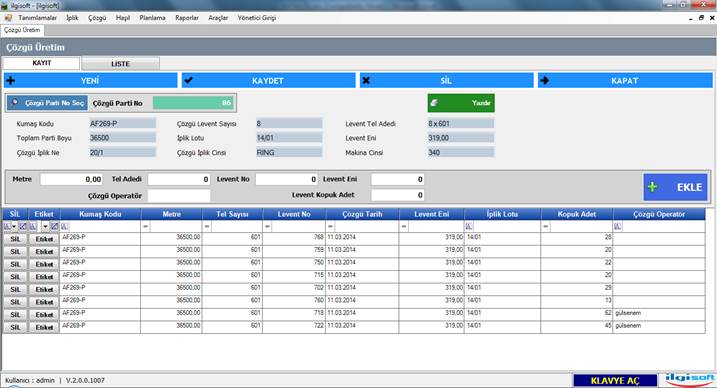717x388 pixels.
Task: Click the ilgisoft logo in the status bar
Action: pyautogui.click(x=690, y=379)
